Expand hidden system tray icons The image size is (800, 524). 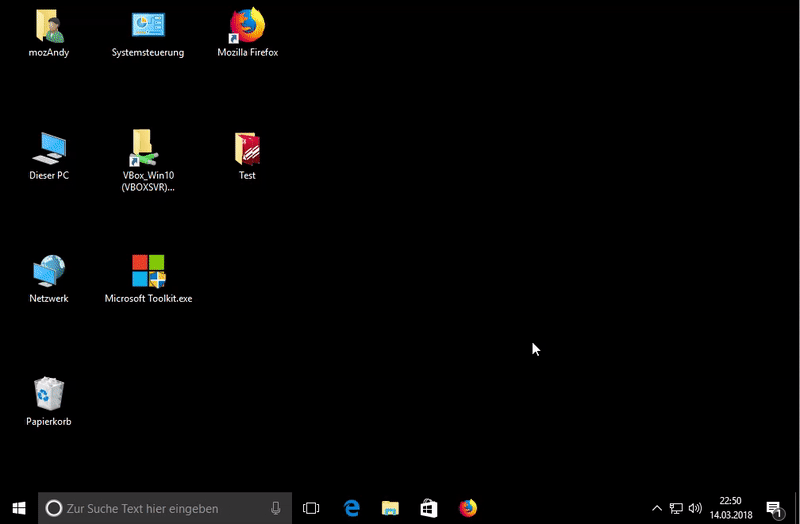coord(657,508)
